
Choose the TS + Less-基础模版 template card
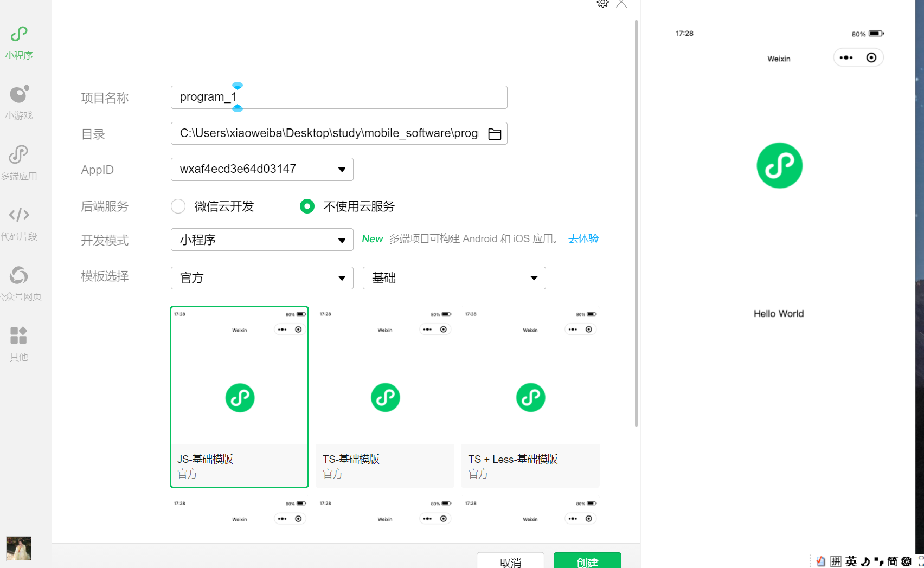530,397
